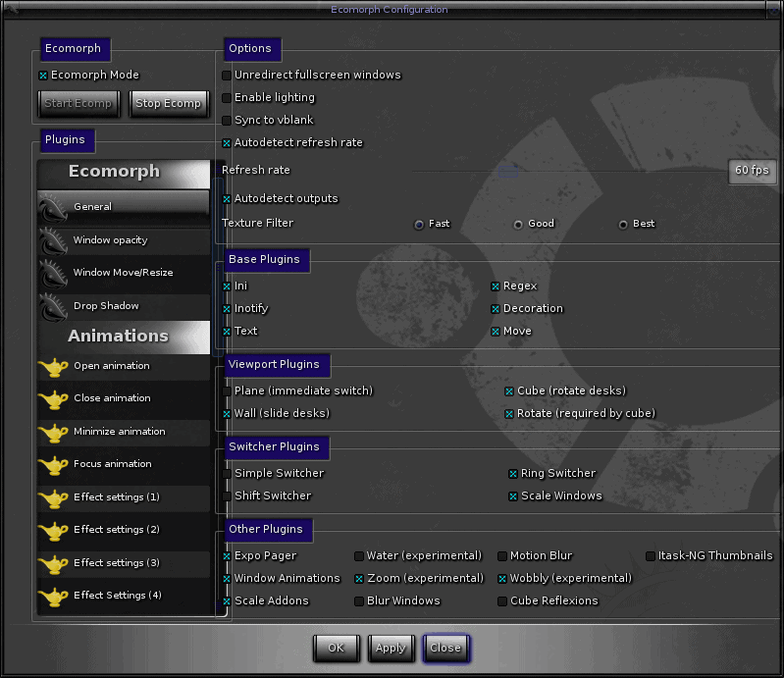
Task: Click lamp icon for Effect settings (3)
Action: pyautogui.click(x=53, y=563)
